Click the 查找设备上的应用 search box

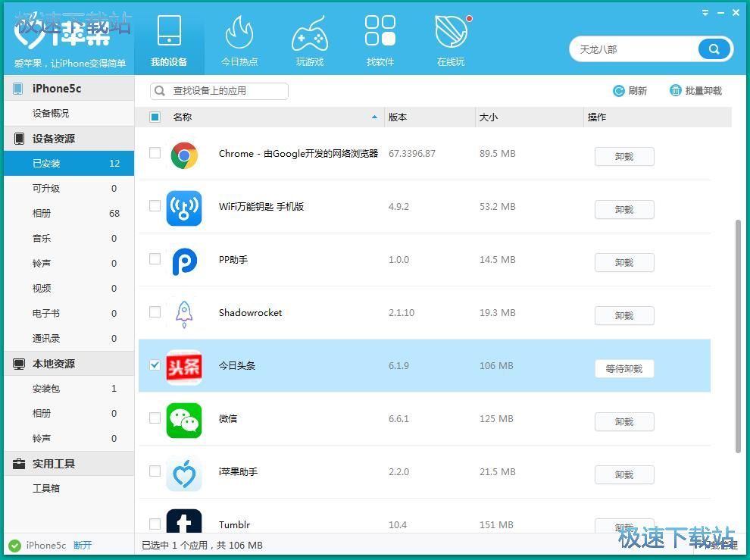click(219, 91)
